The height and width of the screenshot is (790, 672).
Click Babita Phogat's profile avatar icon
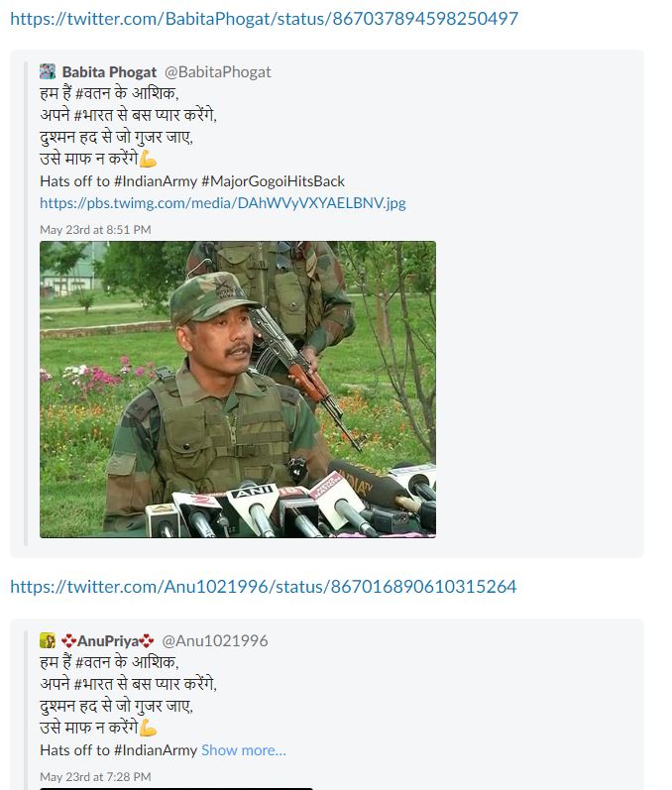pos(48,71)
